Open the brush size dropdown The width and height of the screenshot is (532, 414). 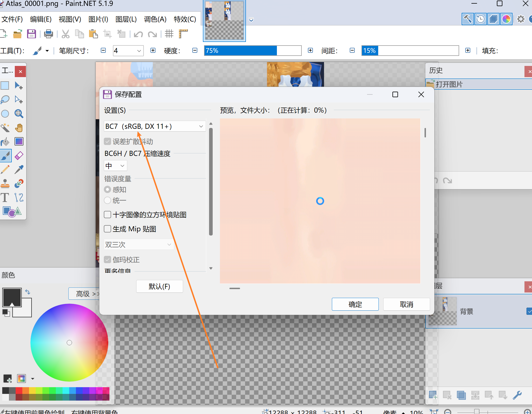[139, 51]
